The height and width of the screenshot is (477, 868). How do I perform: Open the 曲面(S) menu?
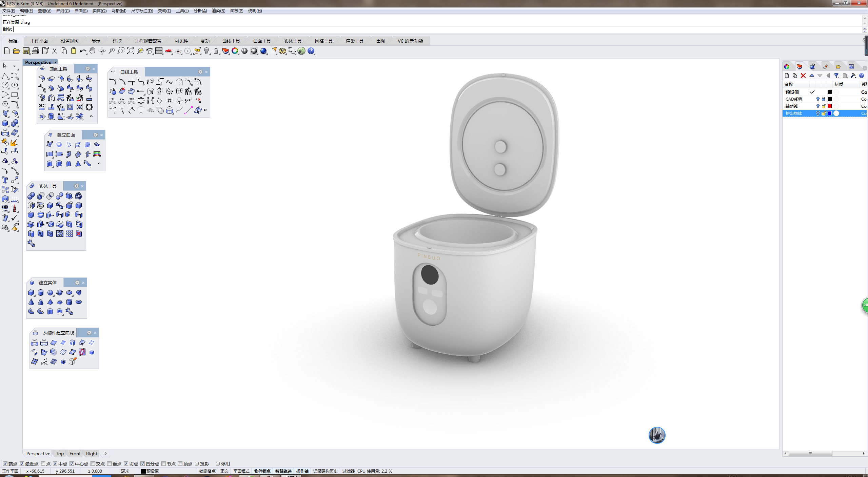point(81,11)
